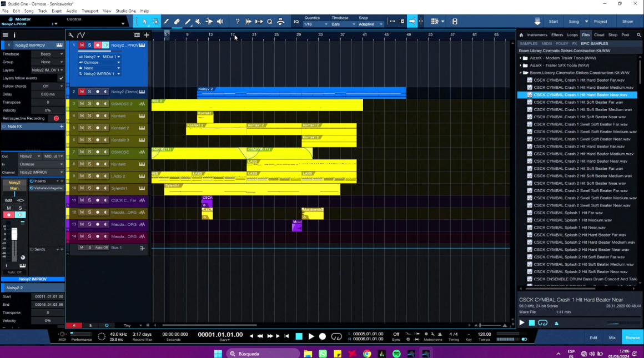Open track list wrench options
This screenshot has width=644, height=358.
[x=71, y=35]
